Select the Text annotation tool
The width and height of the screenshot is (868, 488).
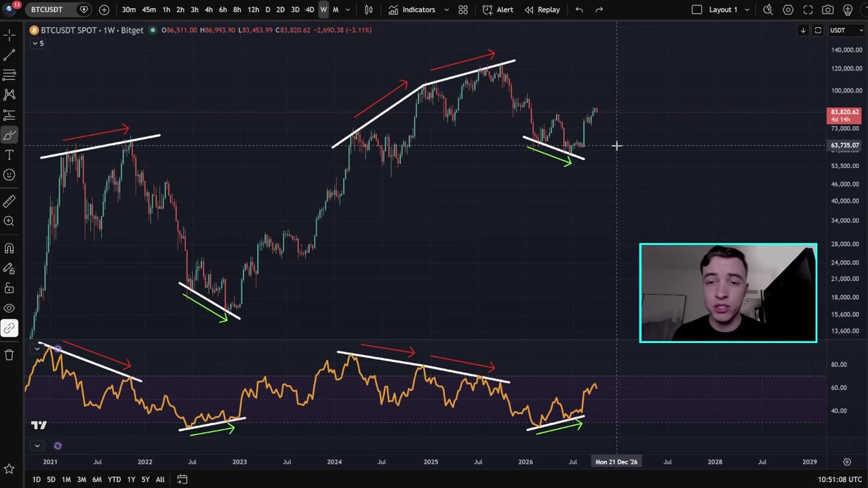(x=9, y=155)
